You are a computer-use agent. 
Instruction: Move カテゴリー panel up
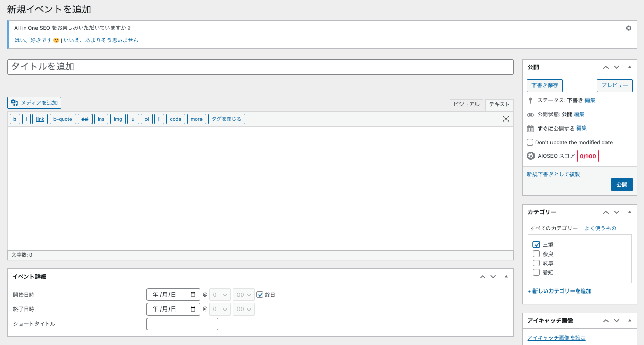click(606, 212)
